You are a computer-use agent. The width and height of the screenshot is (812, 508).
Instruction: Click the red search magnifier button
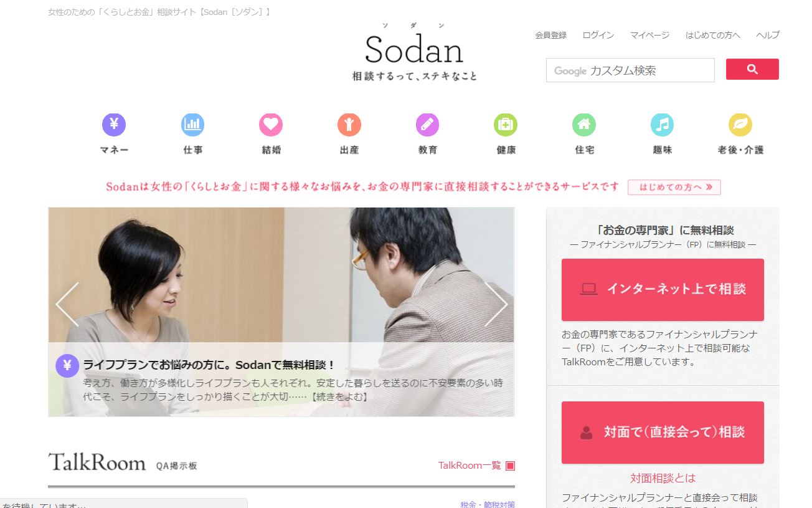752,69
